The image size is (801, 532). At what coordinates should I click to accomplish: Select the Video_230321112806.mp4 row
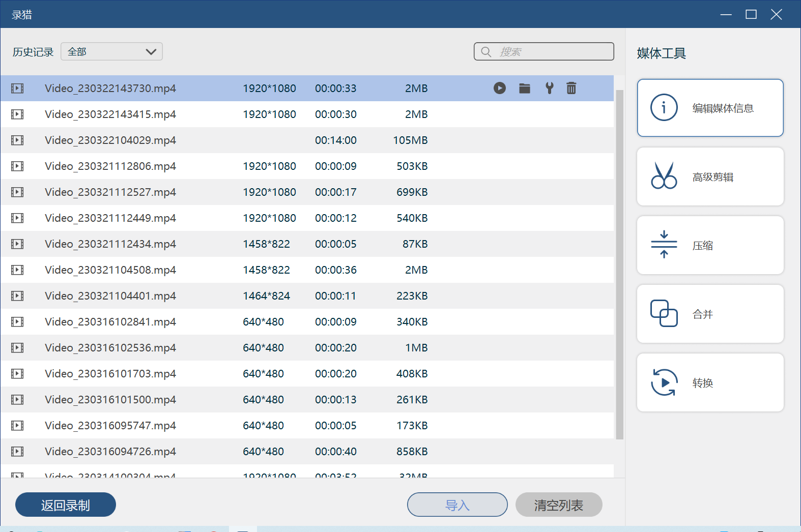pos(307,166)
